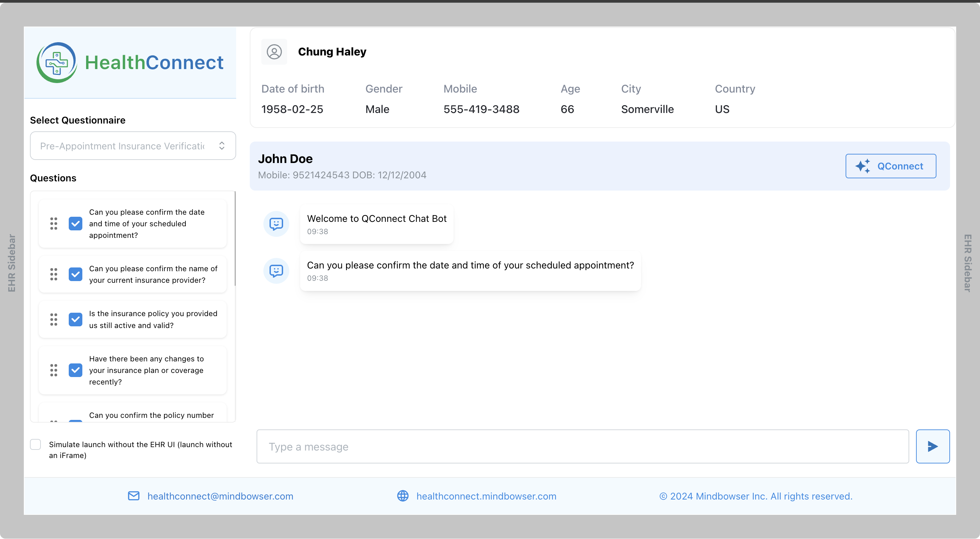Open the healthconnect@mindbowser.com email link
980x539 pixels.
(x=220, y=496)
